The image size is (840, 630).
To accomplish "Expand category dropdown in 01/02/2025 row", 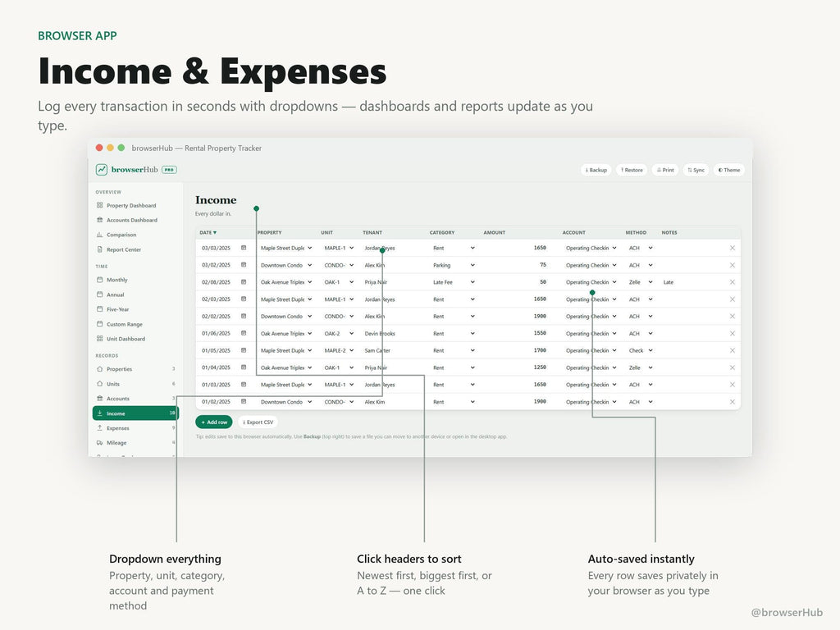I will [x=454, y=402].
